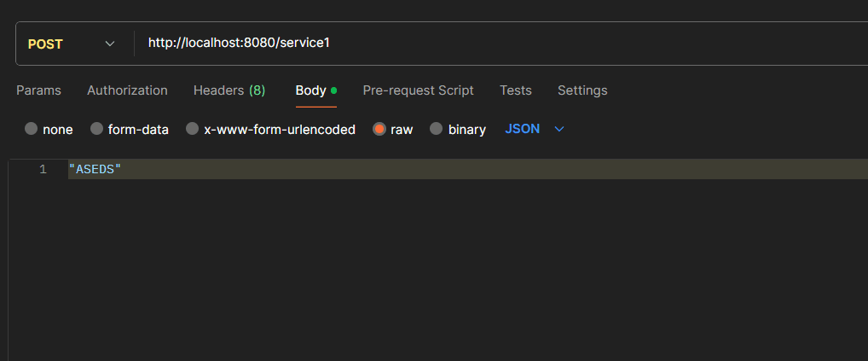Click the request URL field

pos(495,43)
